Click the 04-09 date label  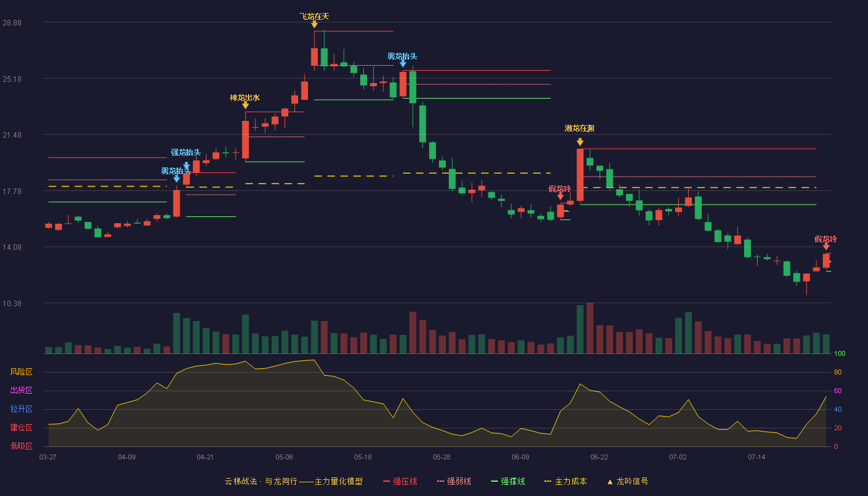coord(126,457)
